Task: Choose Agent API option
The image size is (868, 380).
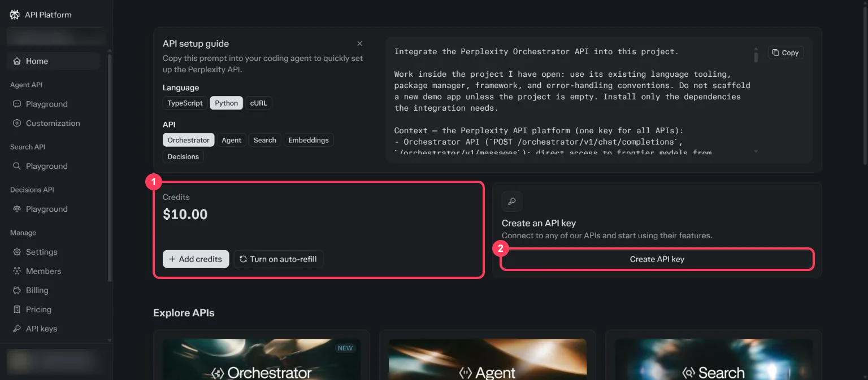Action: pyautogui.click(x=232, y=140)
